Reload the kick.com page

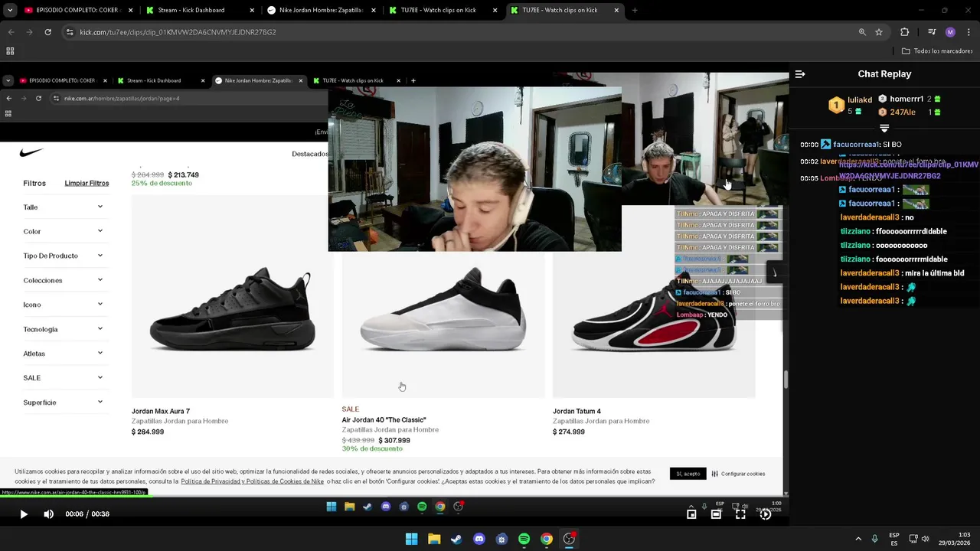pos(47,32)
